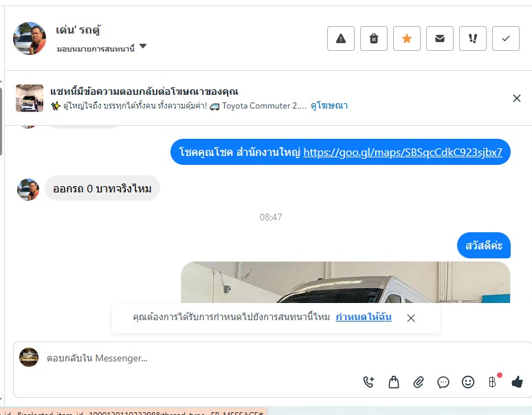The width and height of the screenshot is (532, 415).
Task: Click the baht payment request icon
Action: [x=493, y=382]
